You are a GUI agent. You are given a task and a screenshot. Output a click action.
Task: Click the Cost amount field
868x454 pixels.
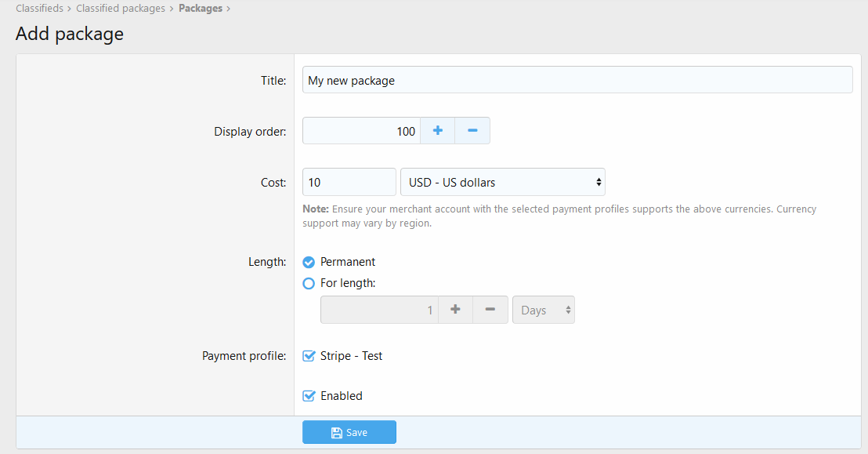(x=349, y=182)
